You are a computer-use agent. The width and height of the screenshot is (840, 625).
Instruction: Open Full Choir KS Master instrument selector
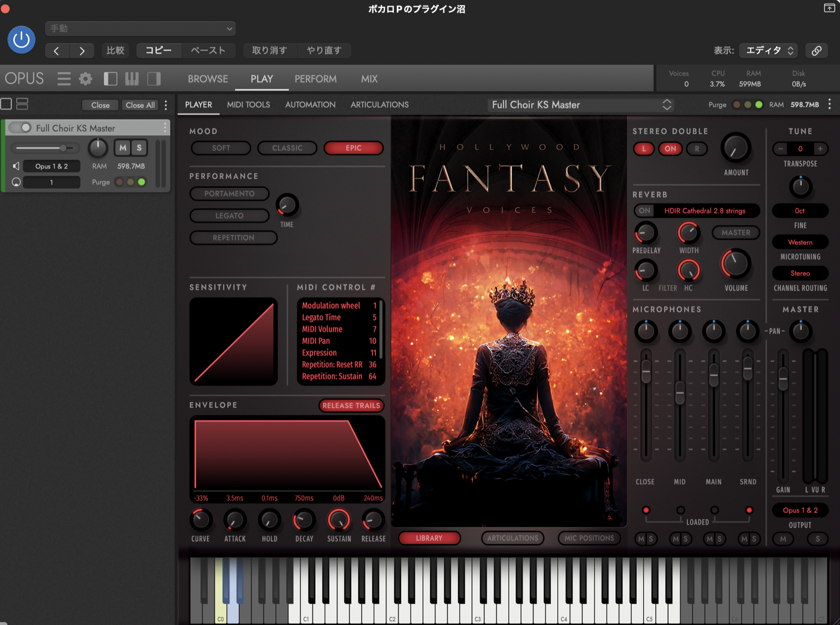tap(581, 104)
